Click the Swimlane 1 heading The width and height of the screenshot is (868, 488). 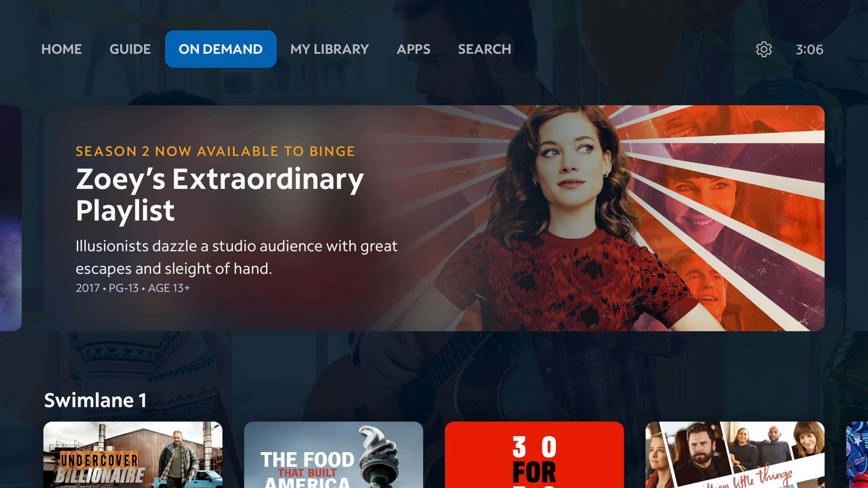pyautogui.click(x=95, y=400)
